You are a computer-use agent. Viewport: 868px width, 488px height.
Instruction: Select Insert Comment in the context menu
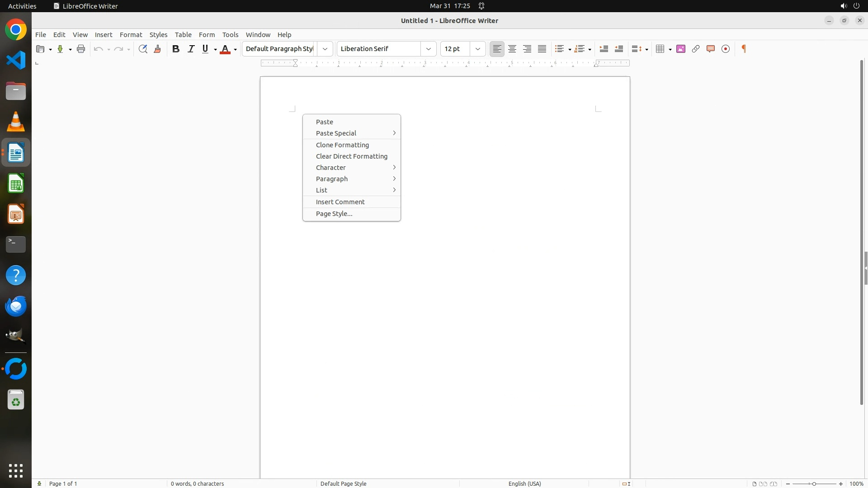[340, 202]
